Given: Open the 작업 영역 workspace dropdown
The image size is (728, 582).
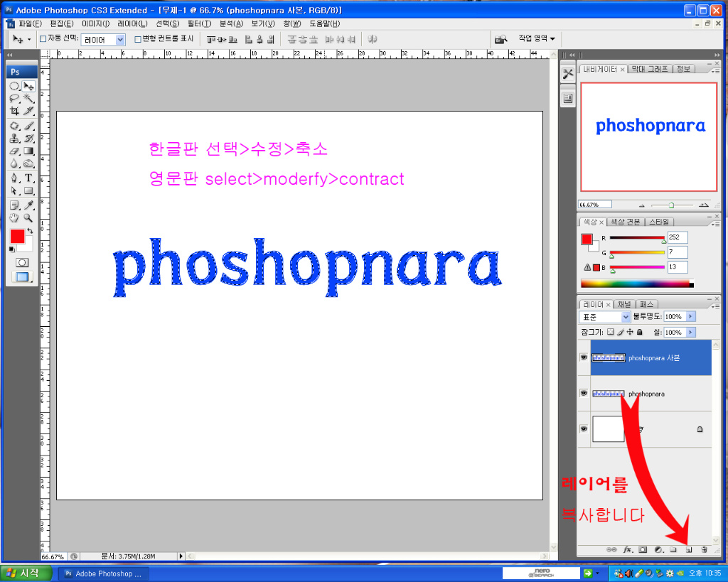Looking at the screenshot, I should (x=537, y=38).
